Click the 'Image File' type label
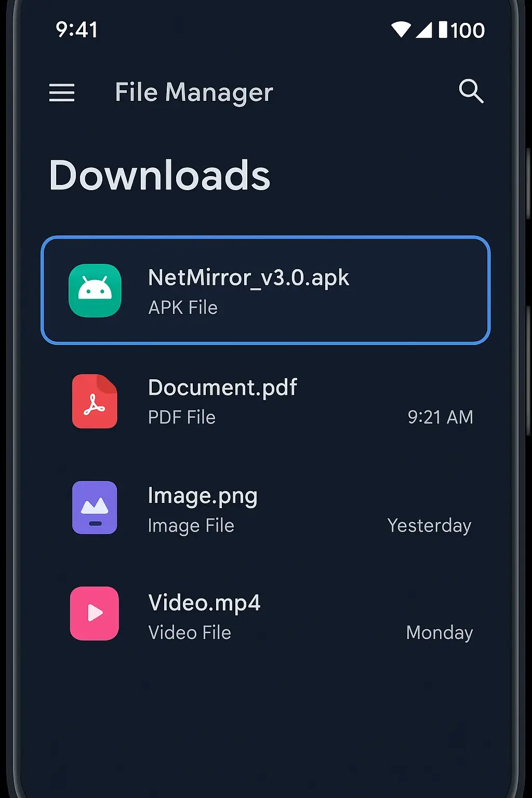The height and width of the screenshot is (798, 532). coord(191,526)
